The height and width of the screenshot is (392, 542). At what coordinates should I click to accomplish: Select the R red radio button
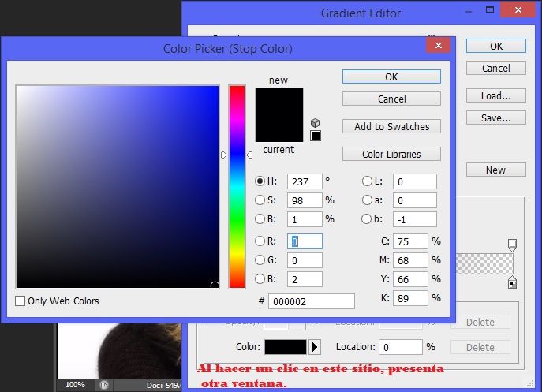pos(260,241)
